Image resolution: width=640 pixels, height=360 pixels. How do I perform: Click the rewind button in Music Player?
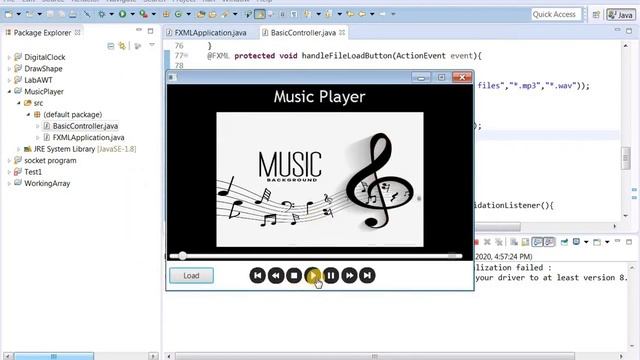276,276
